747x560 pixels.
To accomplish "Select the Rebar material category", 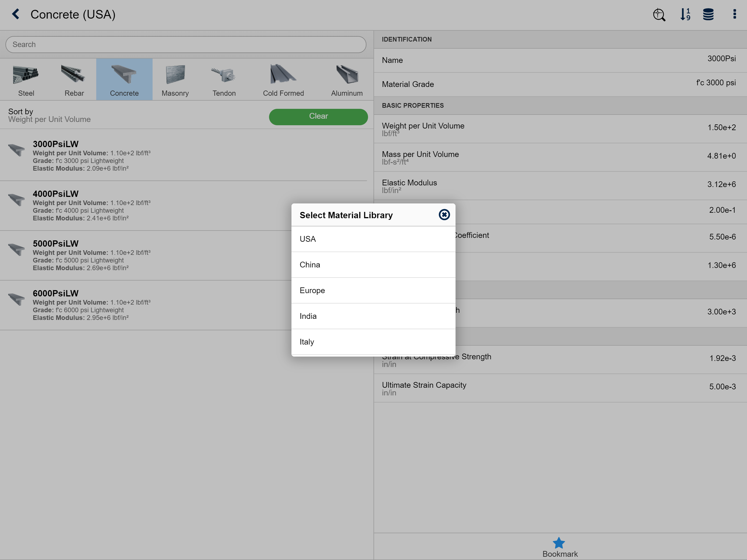I will (74, 80).
